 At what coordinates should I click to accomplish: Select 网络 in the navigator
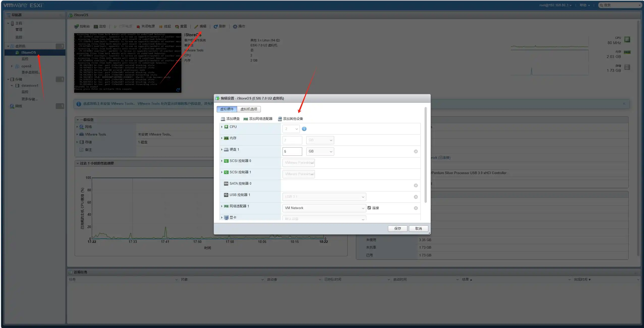pos(19,106)
